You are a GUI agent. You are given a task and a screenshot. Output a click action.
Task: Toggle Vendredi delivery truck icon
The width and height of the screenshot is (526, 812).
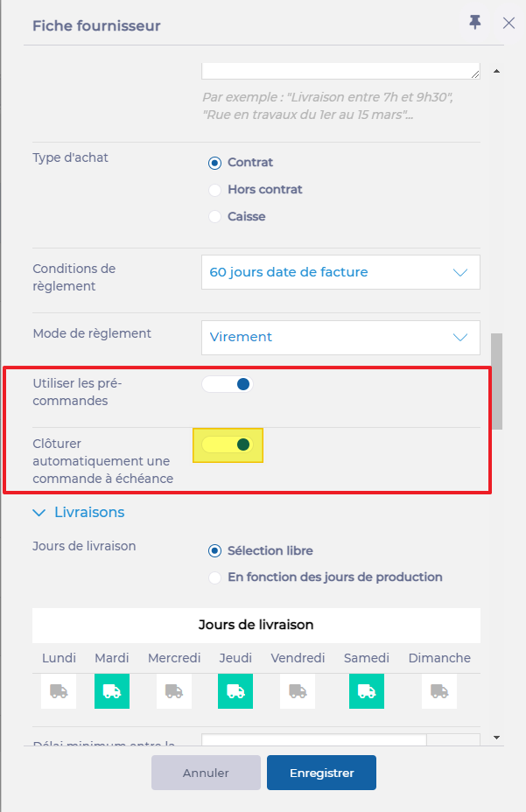(297, 691)
